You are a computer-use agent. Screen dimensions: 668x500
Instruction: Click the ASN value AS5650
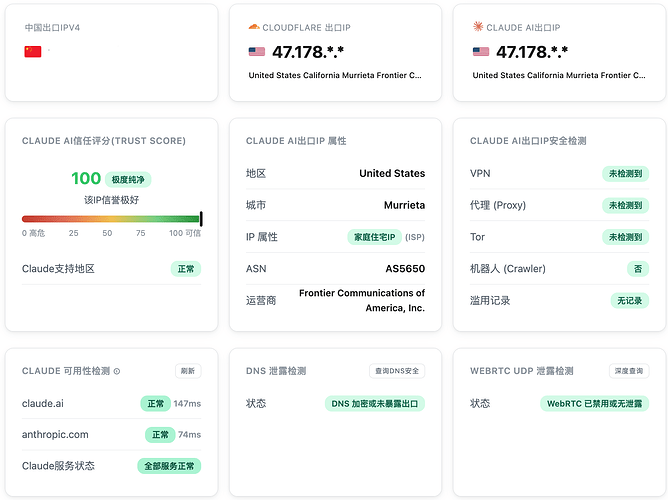pos(405,269)
